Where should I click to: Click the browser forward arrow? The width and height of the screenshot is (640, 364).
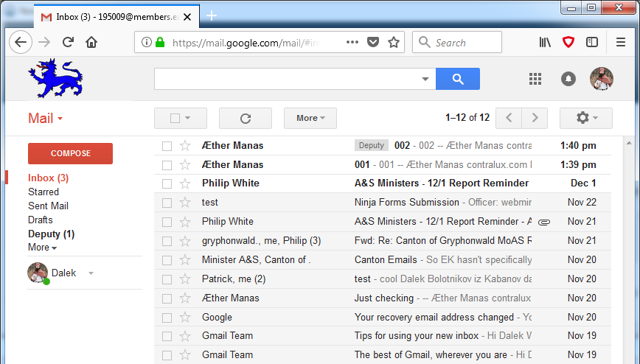point(44,42)
